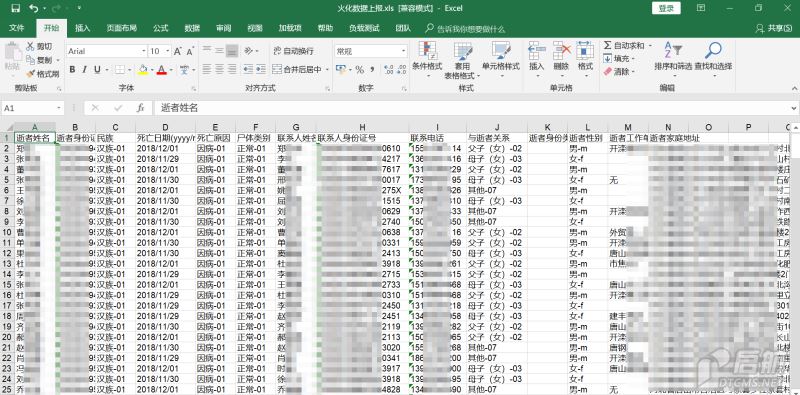Screen dimensions: 800x395
Task: Select the column D header
Action: 165,127
